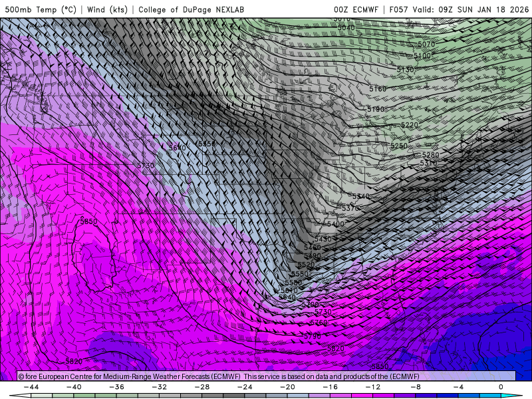Click the -16 color scale label

(x=331, y=387)
